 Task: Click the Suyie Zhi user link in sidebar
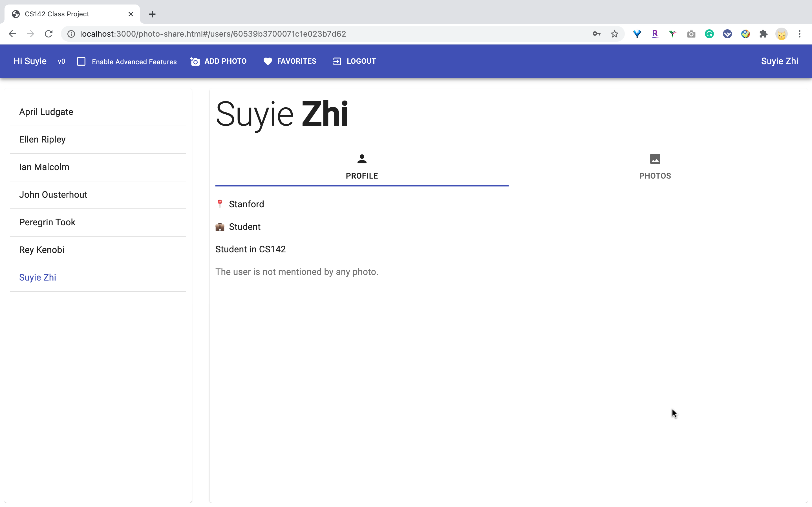click(x=37, y=277)
